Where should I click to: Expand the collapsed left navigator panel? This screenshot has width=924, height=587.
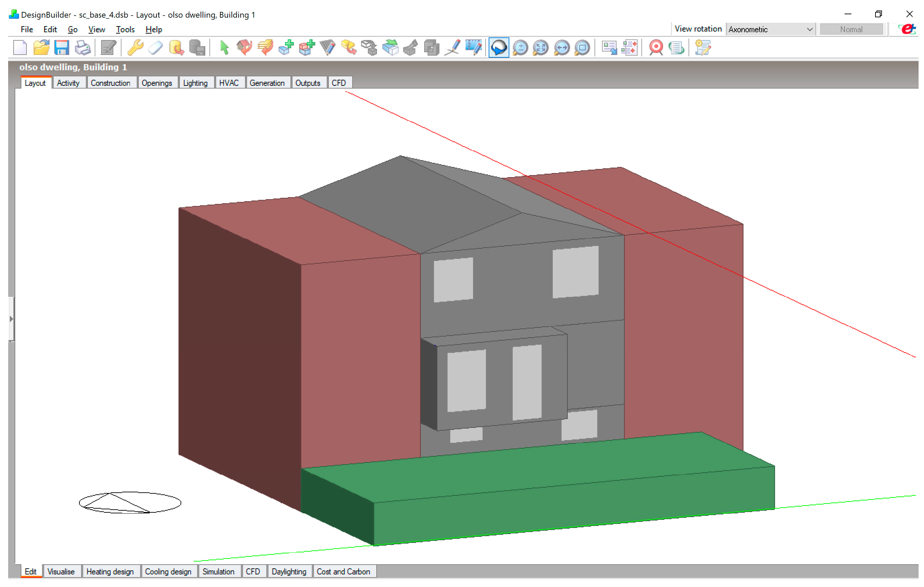tap(11, 319)
